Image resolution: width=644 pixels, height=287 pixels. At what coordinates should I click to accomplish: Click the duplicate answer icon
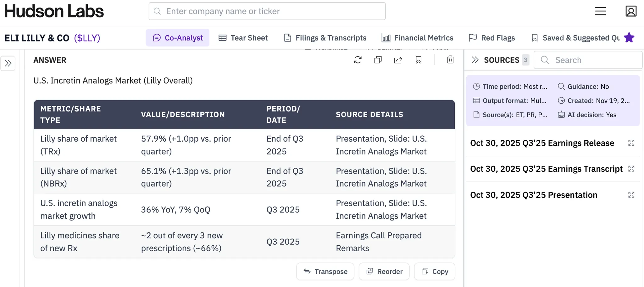click(x=378, y=60)
